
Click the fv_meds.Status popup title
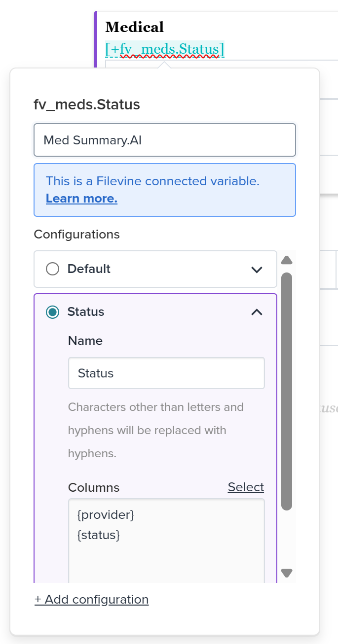87,104
